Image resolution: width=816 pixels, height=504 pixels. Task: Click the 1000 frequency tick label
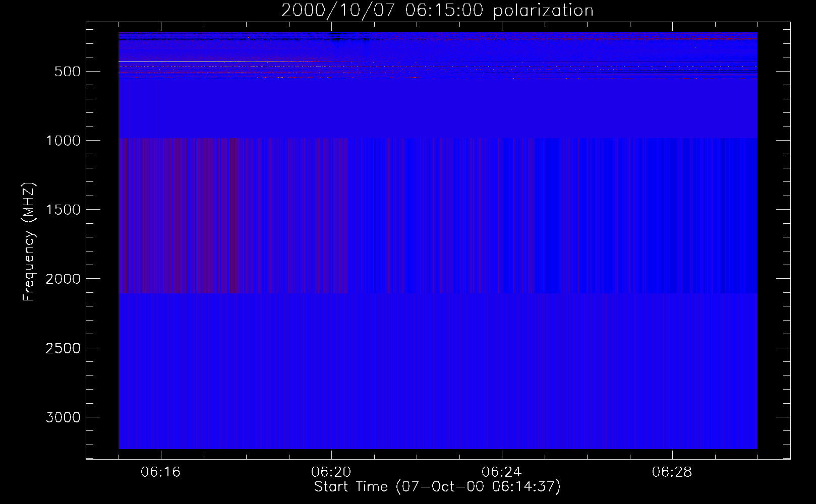pyautogui.click(x=63, y=141)
